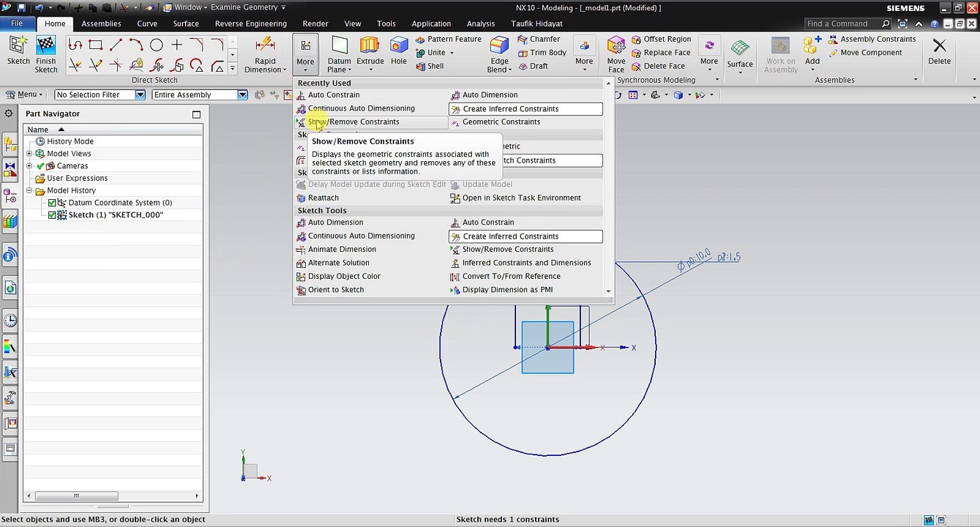
Task: Uncheck Datum Coordinate System (0) checkbox
Action: [52, 203]
